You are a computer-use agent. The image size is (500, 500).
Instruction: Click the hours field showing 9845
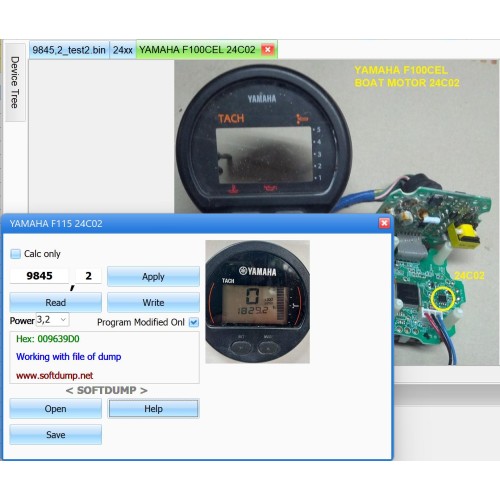pyautogui.click(x=39, y=276)
